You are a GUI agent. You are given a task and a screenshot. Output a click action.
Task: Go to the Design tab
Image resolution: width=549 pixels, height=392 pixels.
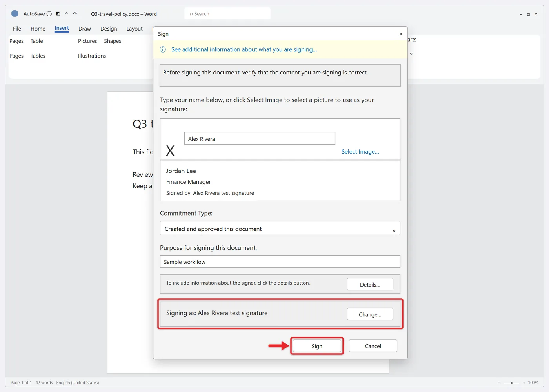click(109, 29)
